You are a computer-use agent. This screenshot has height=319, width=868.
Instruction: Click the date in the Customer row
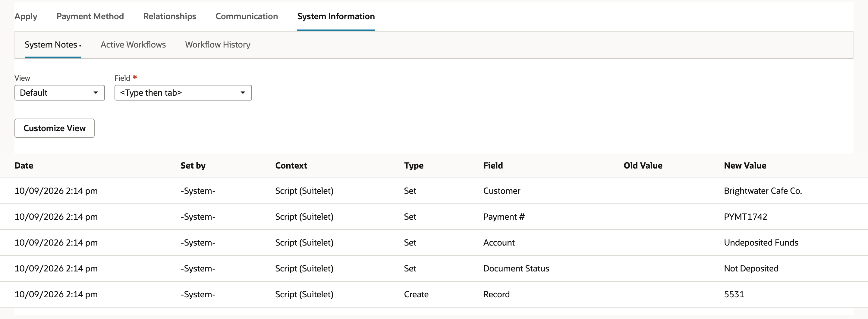tap(56, 191)
